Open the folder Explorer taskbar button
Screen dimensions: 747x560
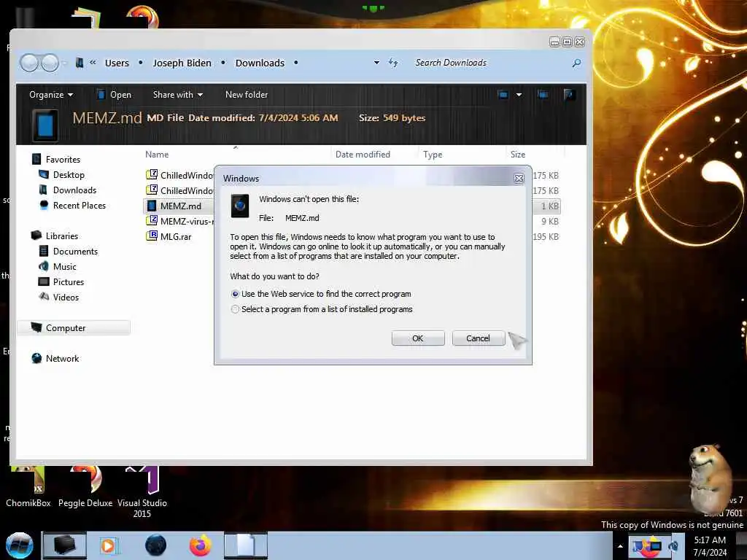point(64,545)
